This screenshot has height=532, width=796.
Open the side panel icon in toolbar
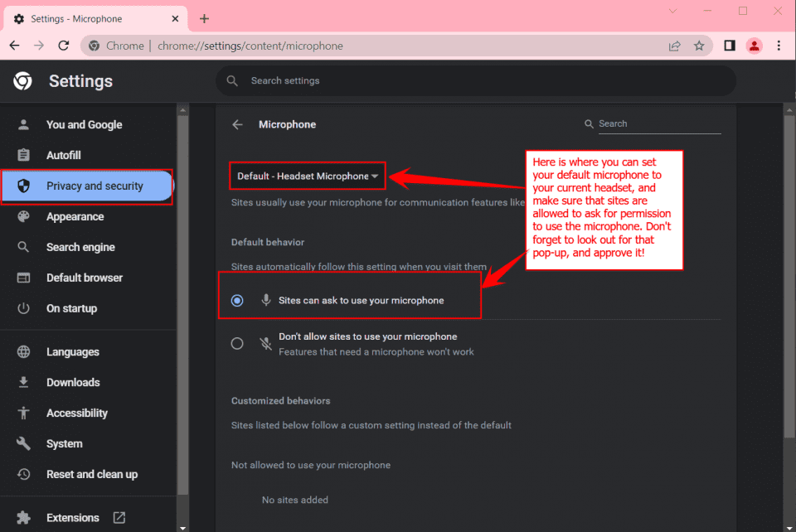coord(730,46)
